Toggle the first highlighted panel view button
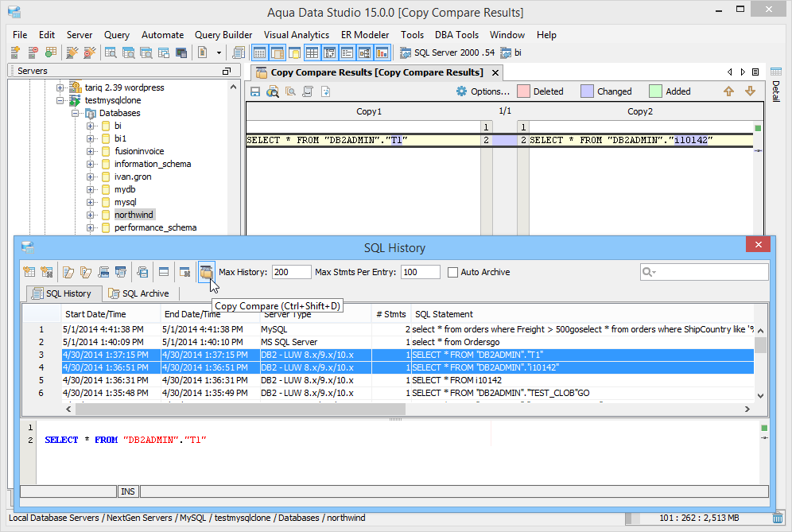Screen dimensions: 792x532 point(259,52)
